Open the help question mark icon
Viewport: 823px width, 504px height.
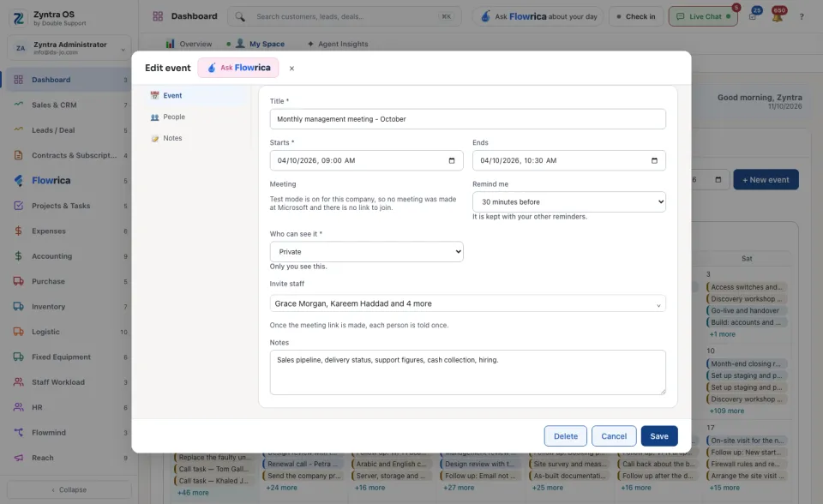pos(802,17)
